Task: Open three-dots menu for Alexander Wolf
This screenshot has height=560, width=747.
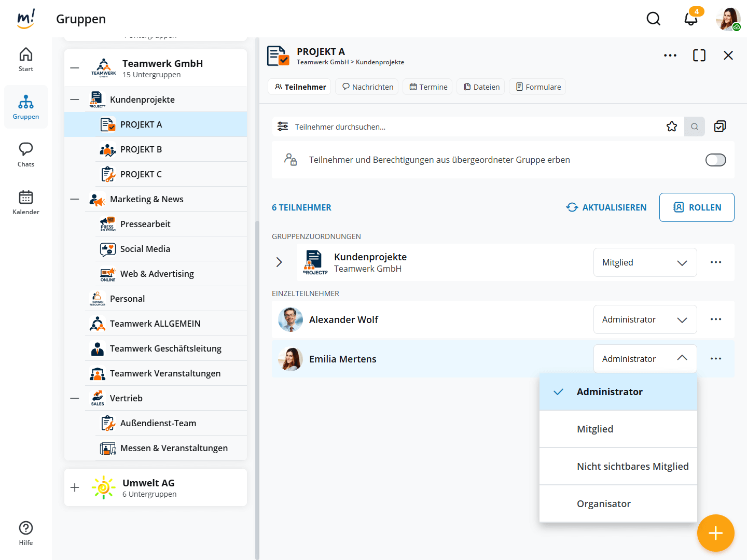Action: point(715,319)
